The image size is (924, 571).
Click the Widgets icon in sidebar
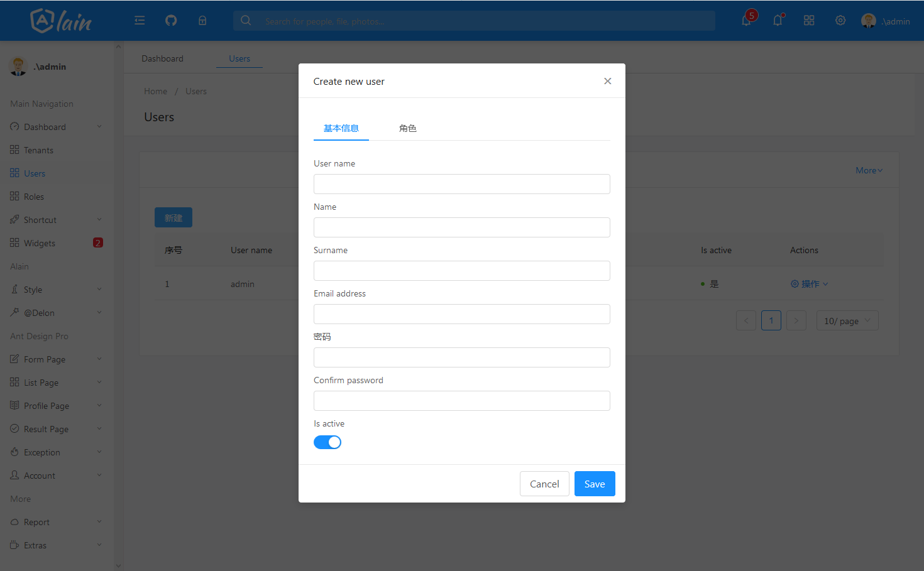click(14, 243)
